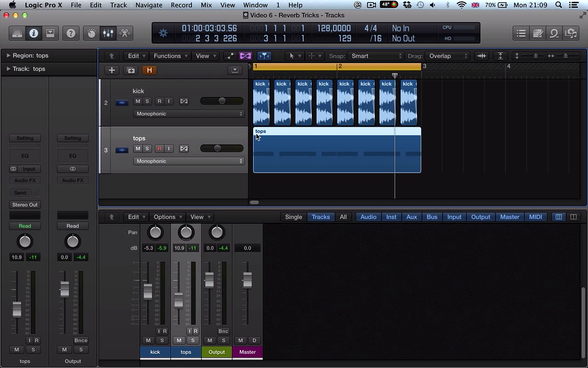Solo the tops track in header
Screen dimensions: 588x368
pyautogui.click(x=147, y=149)
